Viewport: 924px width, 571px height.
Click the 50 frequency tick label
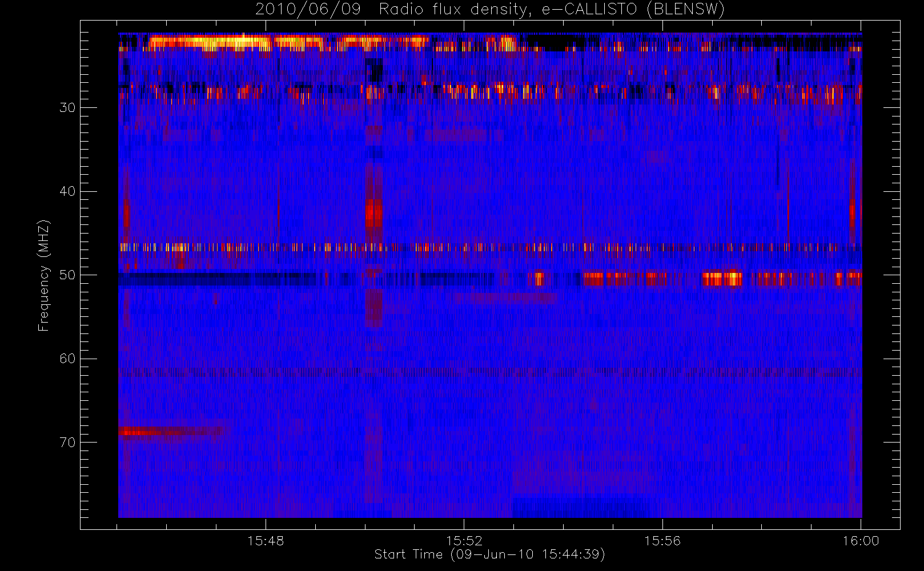click(67, 275)
